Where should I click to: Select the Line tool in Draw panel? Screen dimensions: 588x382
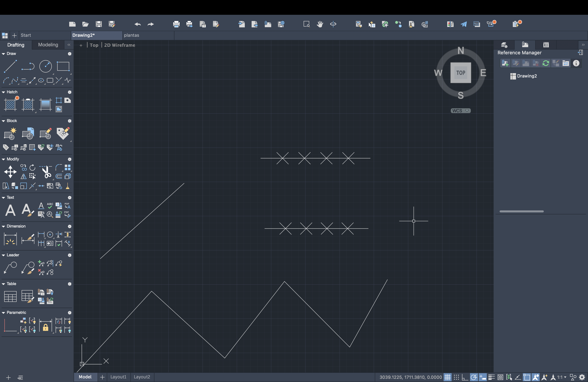pyautogui.click(x=10, y=66)
